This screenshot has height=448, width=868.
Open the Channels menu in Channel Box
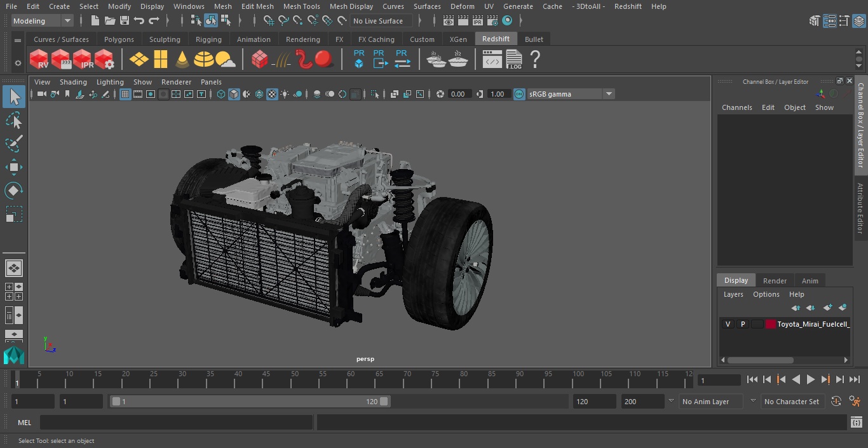pyautogui.click(x=736, y=107)
